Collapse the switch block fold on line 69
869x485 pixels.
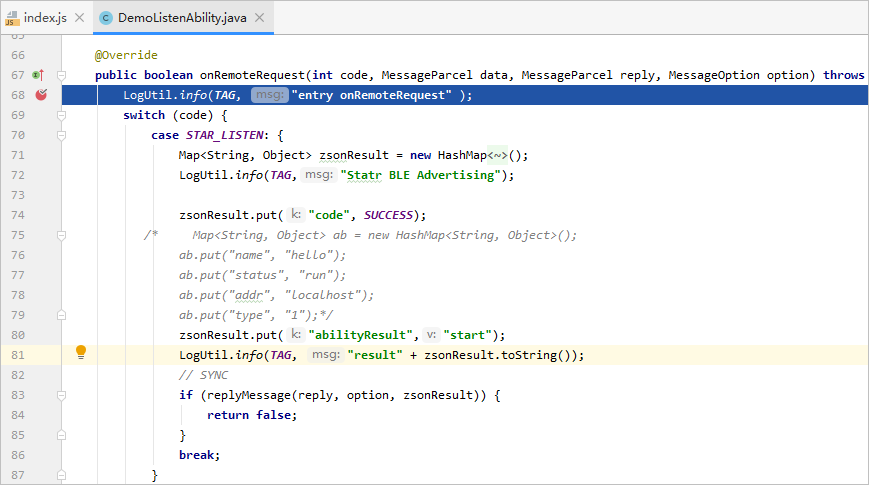tap(62, 115)
